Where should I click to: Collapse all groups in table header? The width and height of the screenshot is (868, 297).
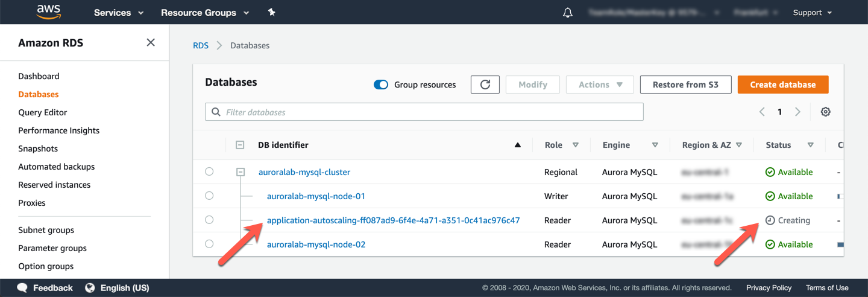click(240, 145)
